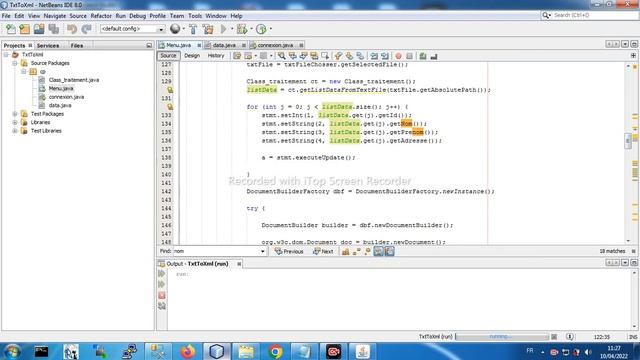Click the Shift Line Left icon
640x360 pixels.
[374, 56]
